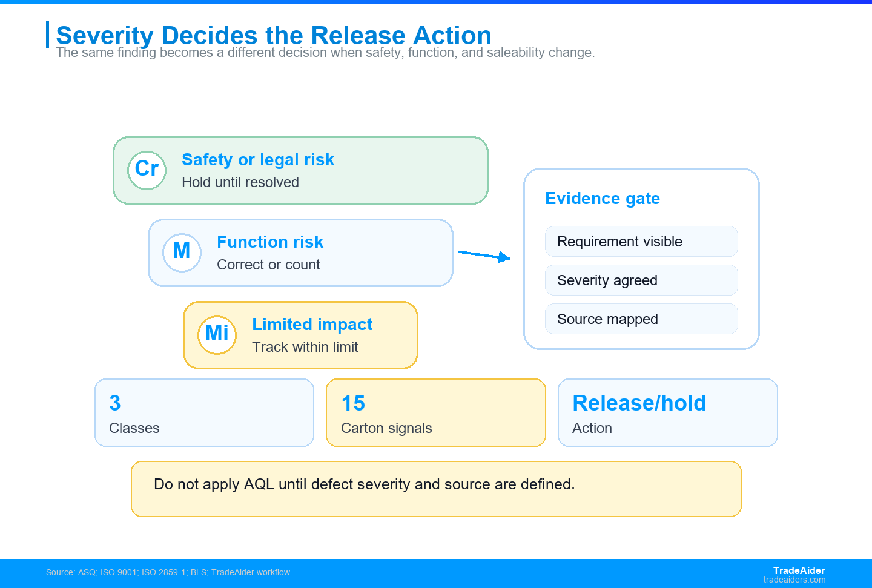Click the Correct or count text
The height and width of the screenshot is (588, 872).
pyautogui.click(x=268, y=265)
